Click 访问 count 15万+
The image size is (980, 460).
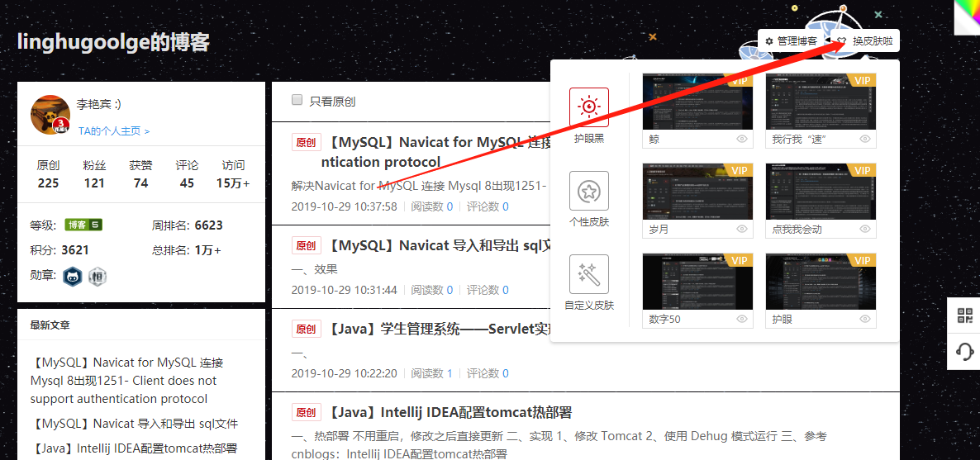[233, 183]
